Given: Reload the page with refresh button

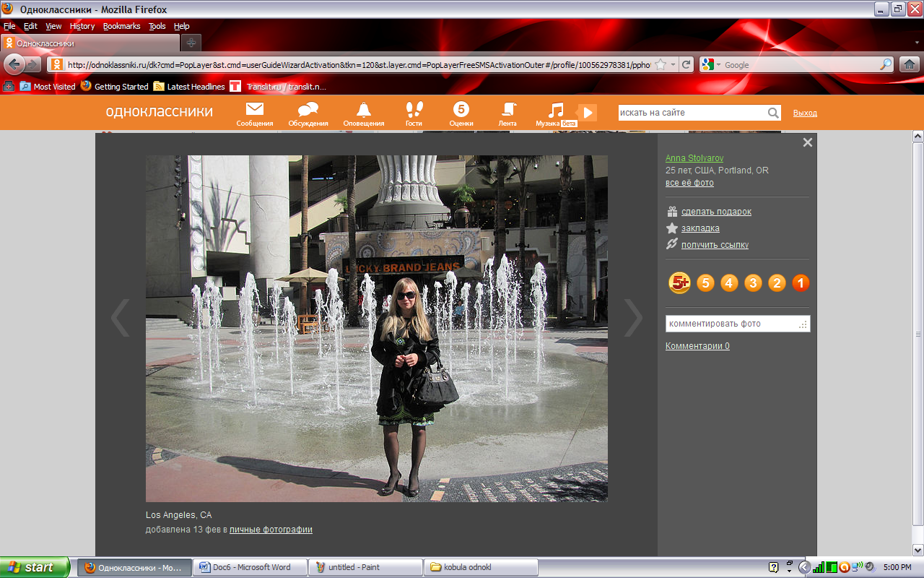Looking at the screenshot, I should [687, 64].
